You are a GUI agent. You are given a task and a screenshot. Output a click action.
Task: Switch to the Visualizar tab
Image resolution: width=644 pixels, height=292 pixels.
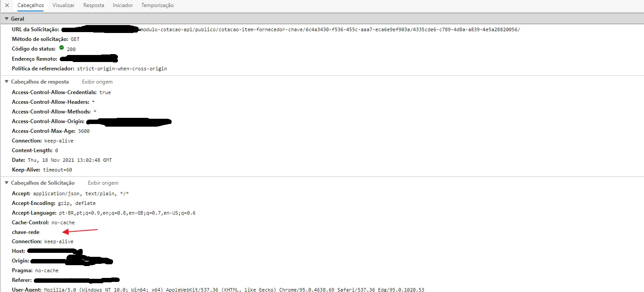(63, 5)
